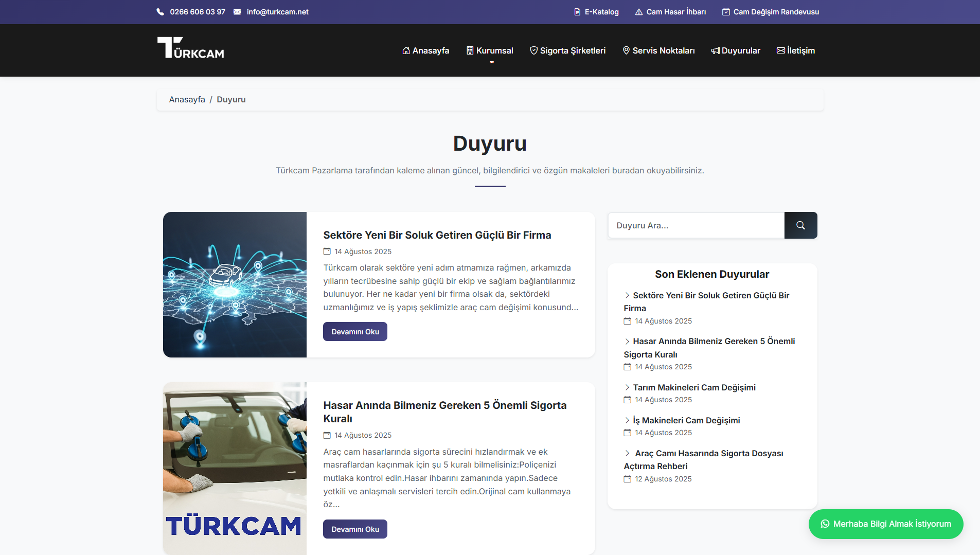Image resolution: width=980 pixels, height=555 pixels.
Task: Click the Türkcam logo in header
Action: (191, 48)
